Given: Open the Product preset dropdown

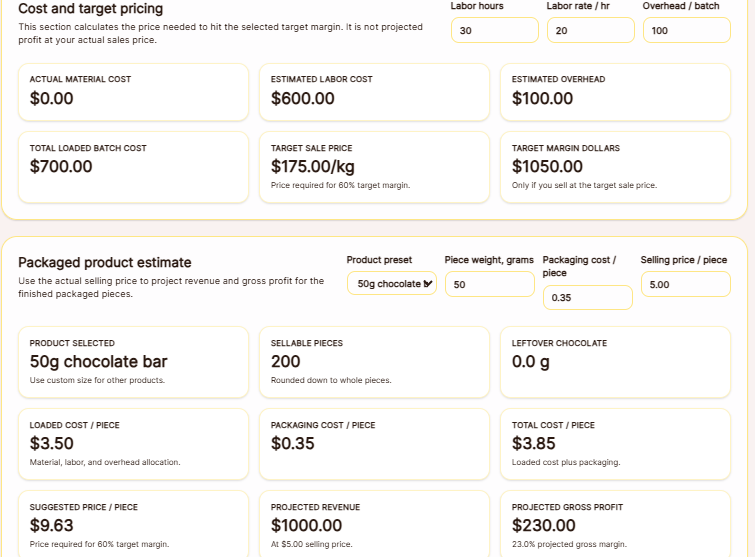Looking at the screenshot, I should (x=392, y=284).
